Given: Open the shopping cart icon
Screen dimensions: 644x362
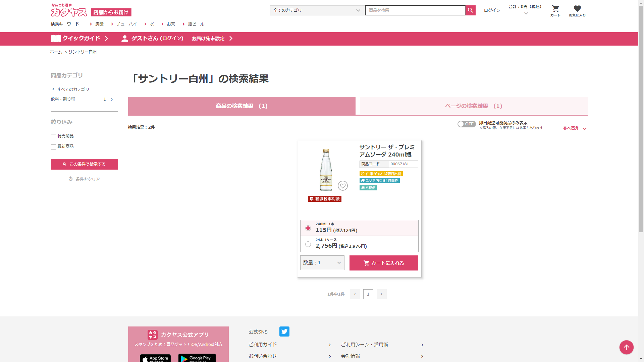Looking at the screenshot, I should [555, 9].
